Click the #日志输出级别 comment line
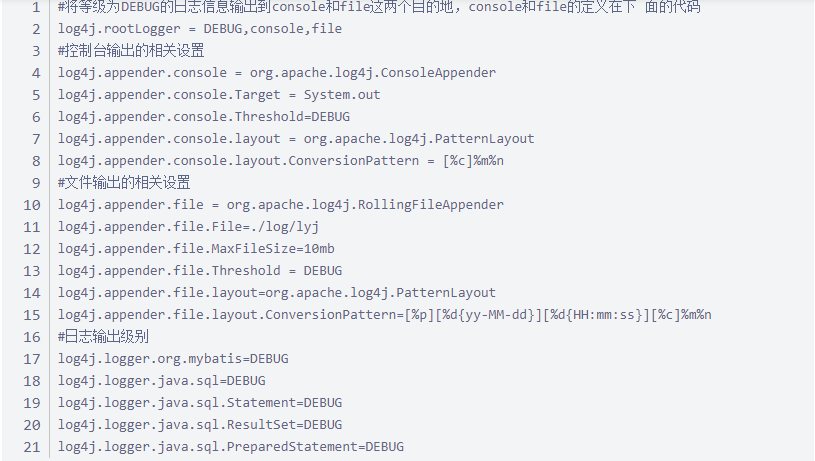The width and height of the screenshot is (815, 461). [x=103, y=337]
